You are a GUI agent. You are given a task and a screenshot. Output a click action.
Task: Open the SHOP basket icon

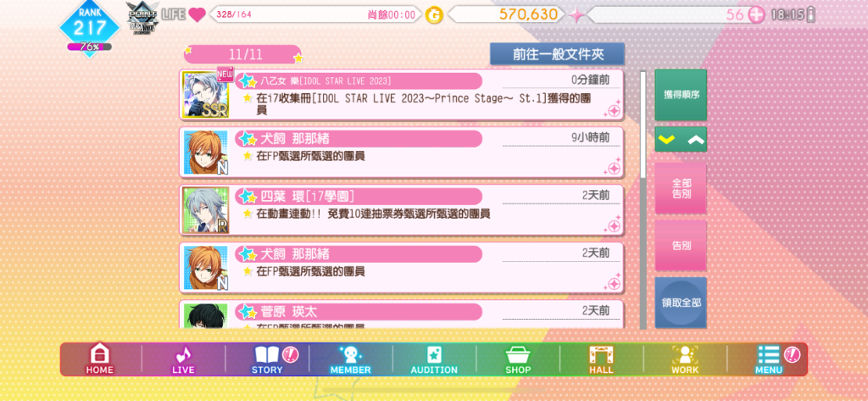tap(518, 359)
